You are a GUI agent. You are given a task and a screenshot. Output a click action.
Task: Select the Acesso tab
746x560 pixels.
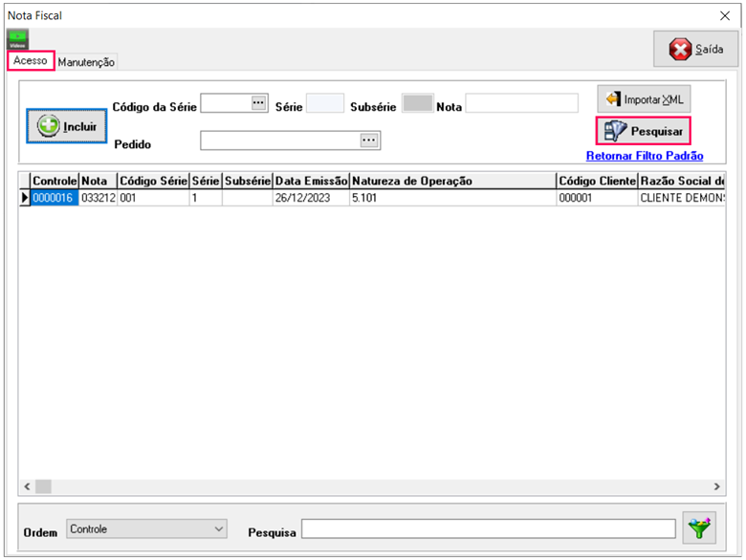pos(31,61)
